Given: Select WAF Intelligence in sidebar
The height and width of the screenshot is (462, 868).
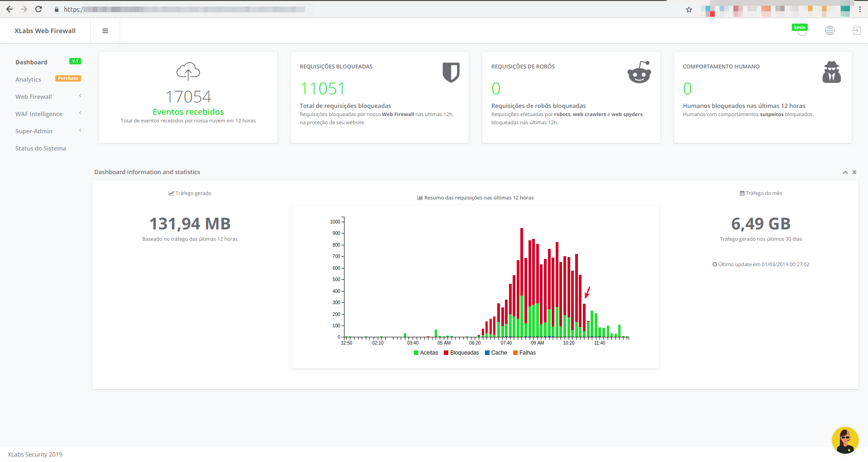Looking at the screenshot, I should click(x=39, y=114).
